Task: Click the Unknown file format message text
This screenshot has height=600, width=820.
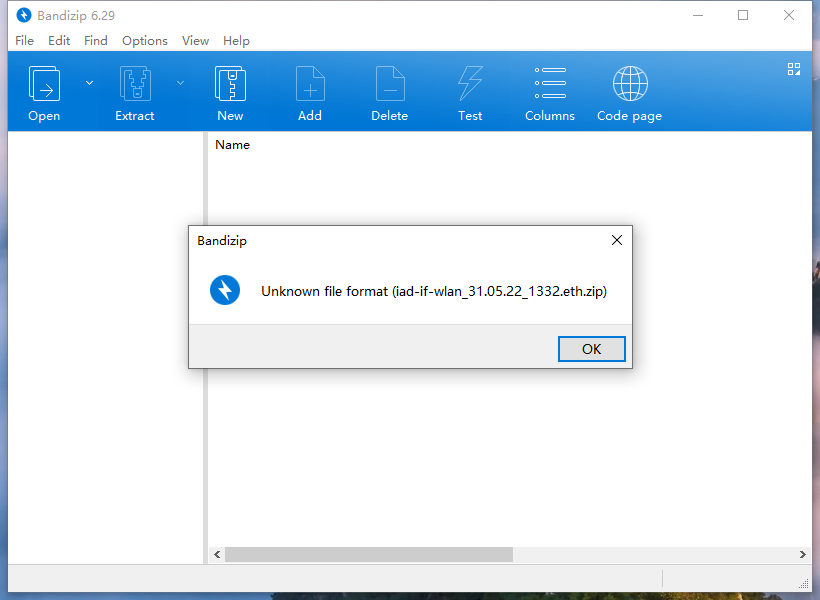Action: [x=434, y=291]
